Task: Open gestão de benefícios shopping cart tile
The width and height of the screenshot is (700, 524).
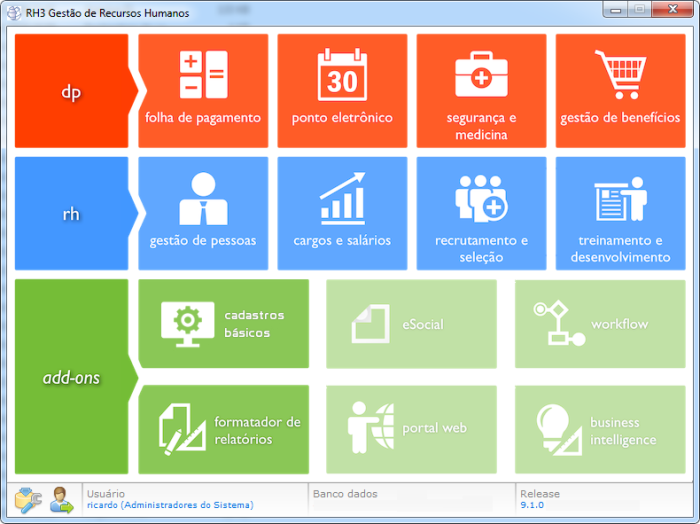Action: pos(620,91)
